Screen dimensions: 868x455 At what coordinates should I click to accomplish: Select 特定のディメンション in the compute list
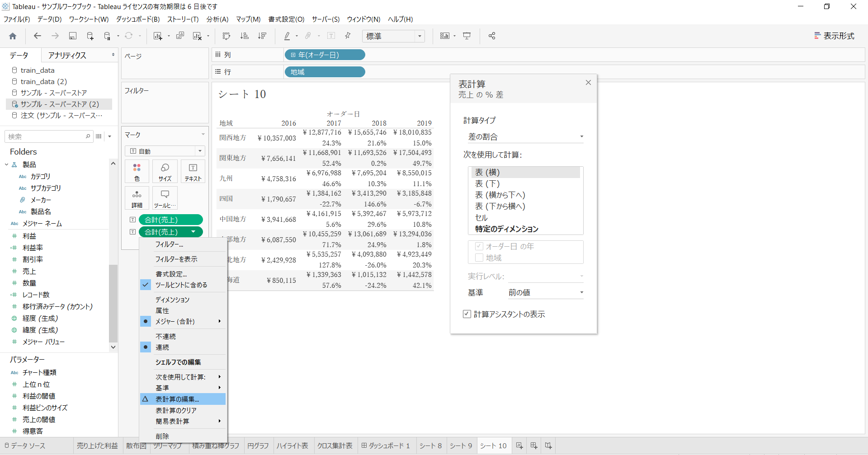click(507, 229)
